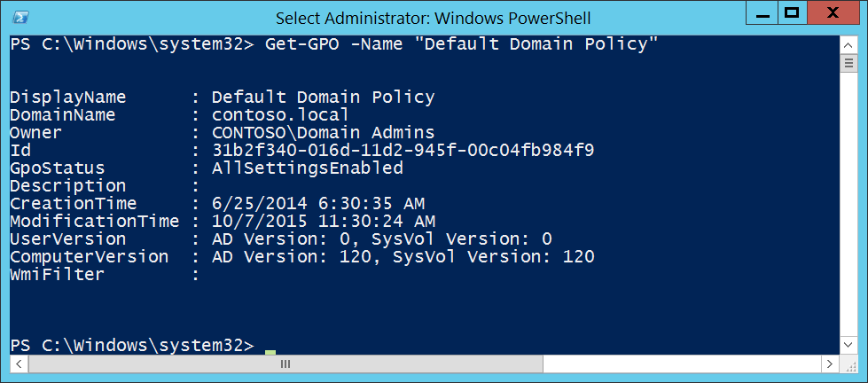
Task: Click the vertical scrollbar down arrow
Action: pos(848,346)
